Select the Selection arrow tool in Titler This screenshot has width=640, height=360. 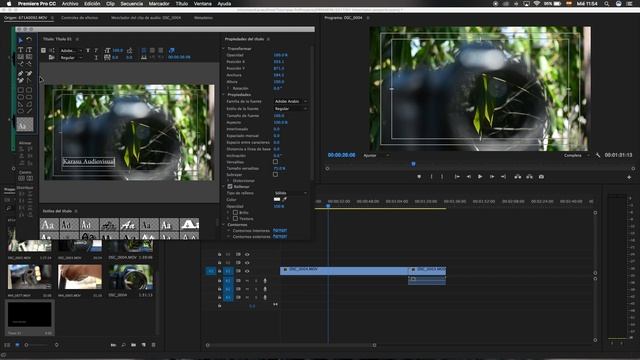coord(20,40)
